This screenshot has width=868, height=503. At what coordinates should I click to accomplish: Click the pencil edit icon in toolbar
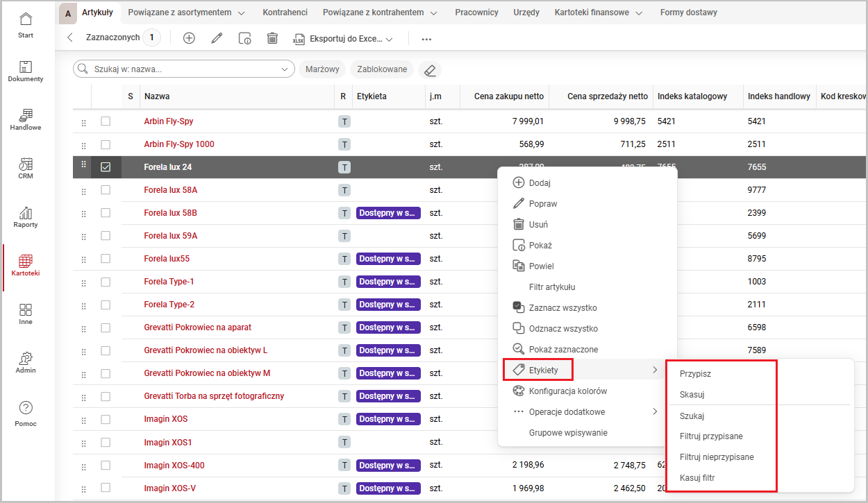coord(217,38)
